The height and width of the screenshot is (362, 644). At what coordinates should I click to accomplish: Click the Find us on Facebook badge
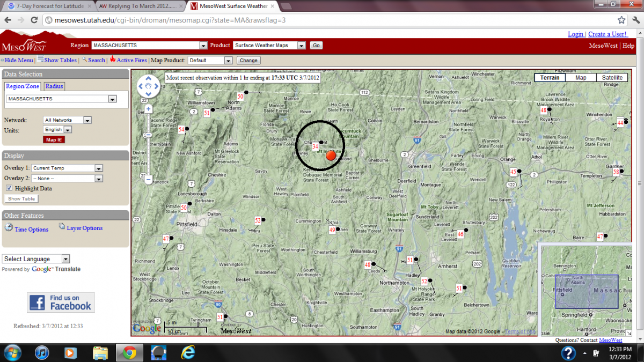pos(61,302)
